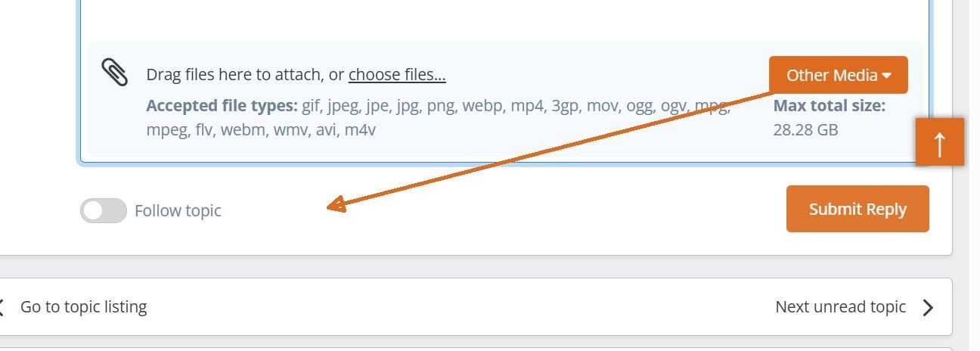Go to topic listing
Screen dimensions: 980x351
pyautogui.click(x=83, y=306)
